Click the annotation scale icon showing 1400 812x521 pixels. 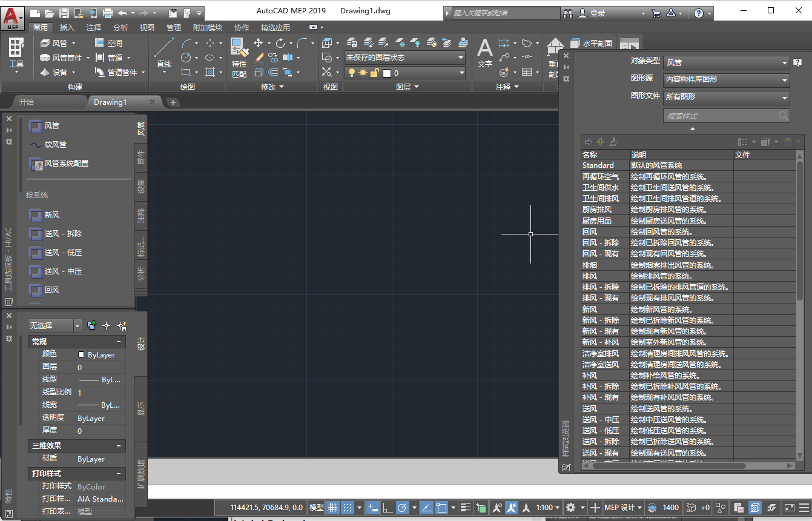tap(664, 507)
